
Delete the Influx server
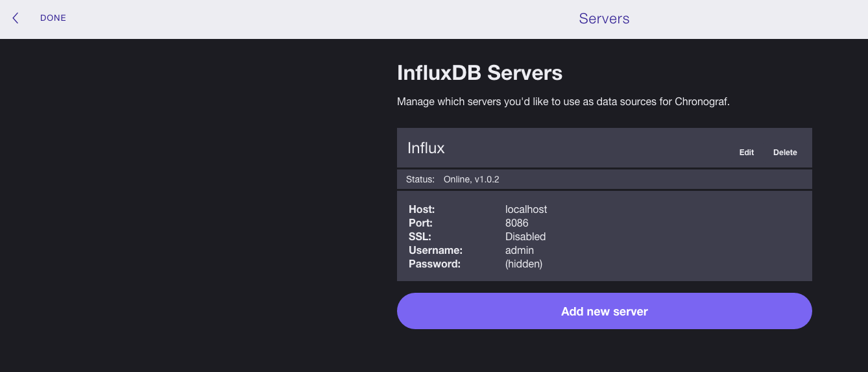pyautogui.click(x=785, y=153)
